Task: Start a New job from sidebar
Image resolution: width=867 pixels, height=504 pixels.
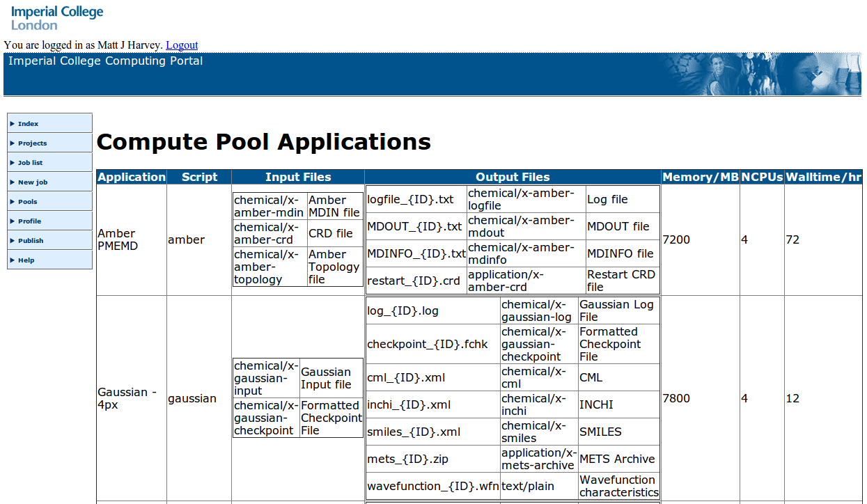Action: [33, 182]
